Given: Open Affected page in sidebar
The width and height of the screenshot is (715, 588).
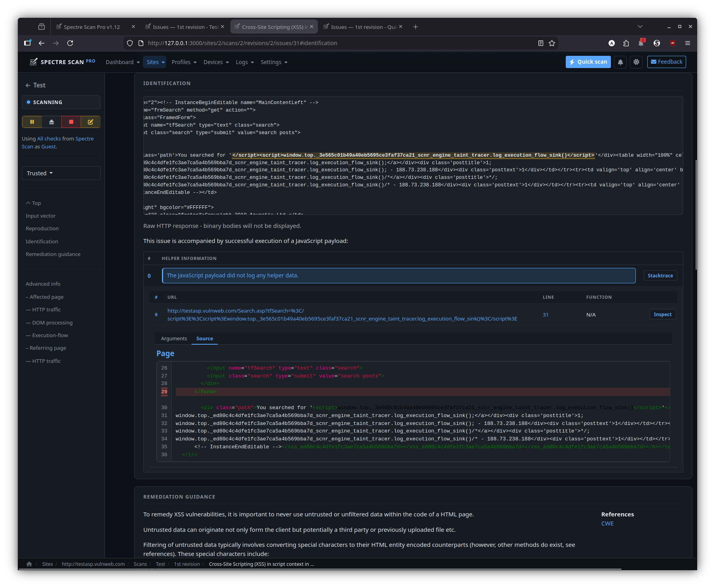Looking at the screenshot, I should pyautogui.click(x=45, y=297).
